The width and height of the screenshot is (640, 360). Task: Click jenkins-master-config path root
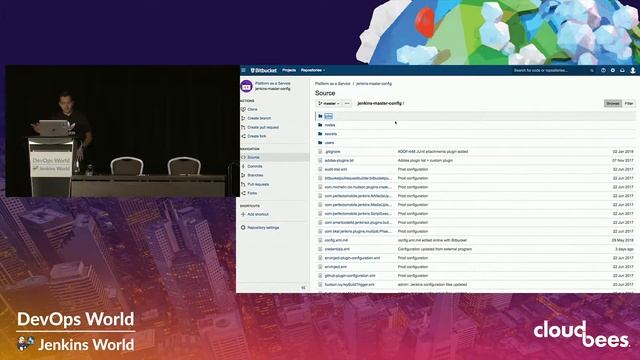click(379, 104)
